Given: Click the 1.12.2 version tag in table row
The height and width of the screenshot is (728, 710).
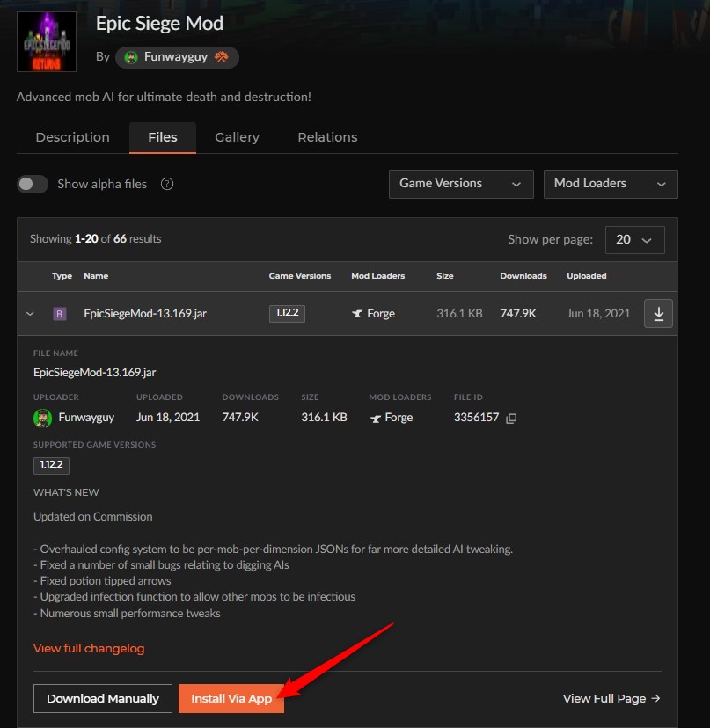Looking at the screenshot, I should tap(287, 313).
